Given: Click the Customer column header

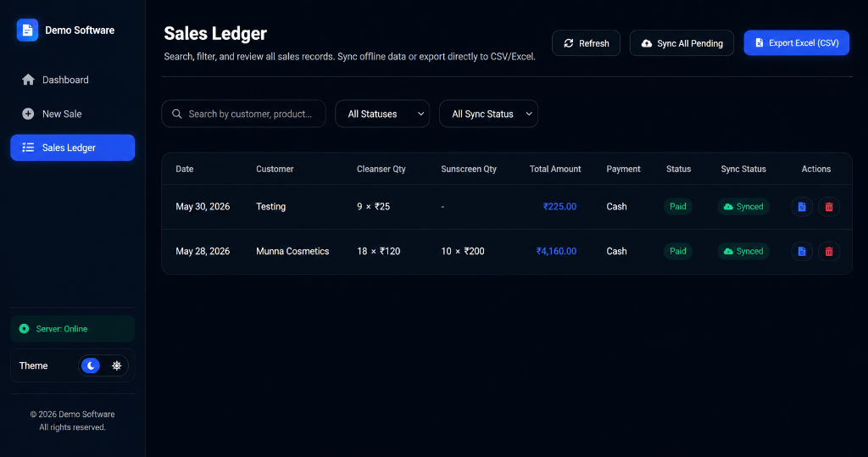Looking at the screenshot, I should (x=275, y=169).
